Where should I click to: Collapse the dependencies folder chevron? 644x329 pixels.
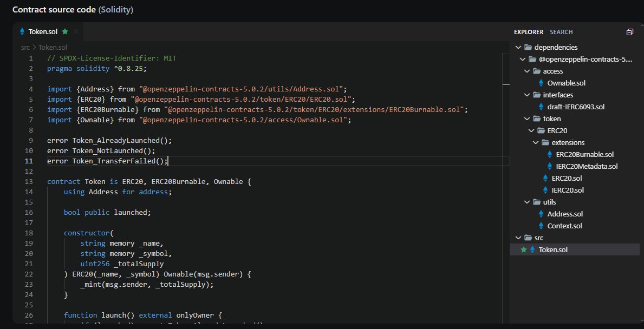518,48
